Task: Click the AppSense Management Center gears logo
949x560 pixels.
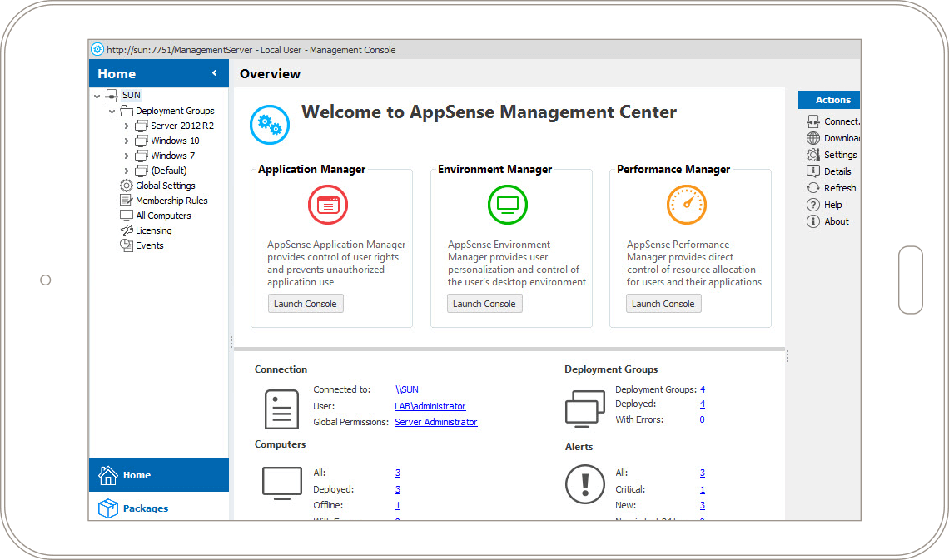Action: [270, 125]
